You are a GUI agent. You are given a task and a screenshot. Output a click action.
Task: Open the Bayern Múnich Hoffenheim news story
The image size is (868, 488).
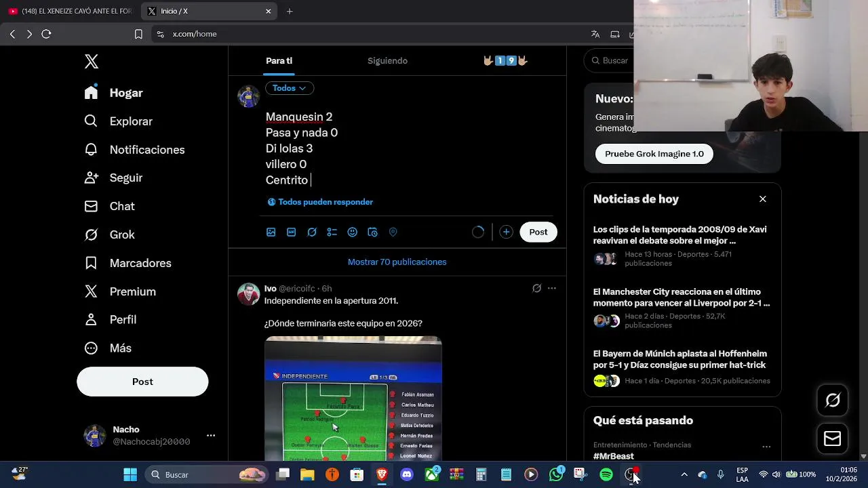click(682, 369)
